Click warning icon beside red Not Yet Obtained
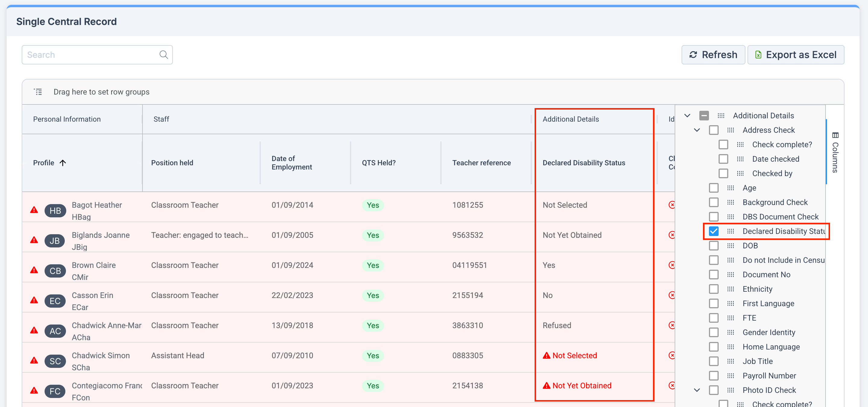 tap(547, 385)
